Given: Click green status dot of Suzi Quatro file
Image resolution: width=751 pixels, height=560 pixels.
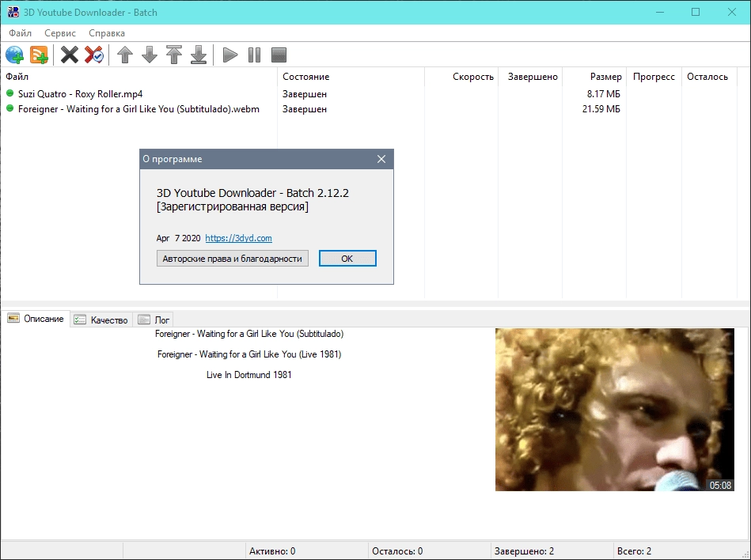Looking at the screenshot, I should [x=10, y=93].
